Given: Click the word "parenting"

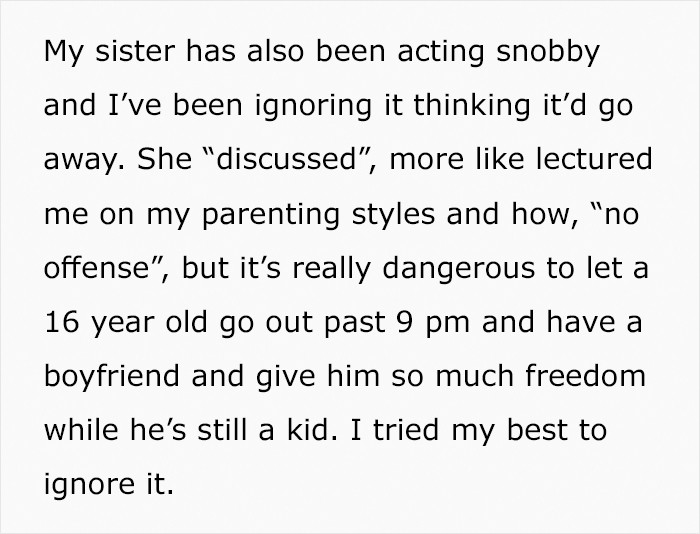Looking at the screenshot, I should pos(271,215).
